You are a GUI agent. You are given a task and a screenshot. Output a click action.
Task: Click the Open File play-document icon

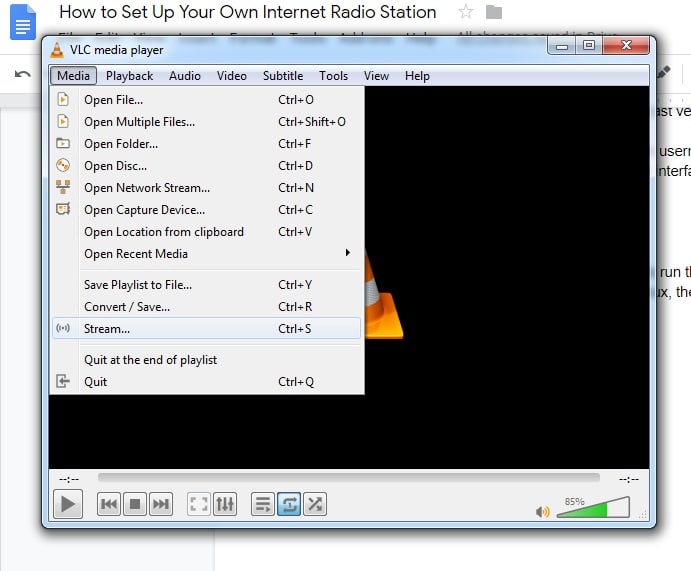[63, 99]
